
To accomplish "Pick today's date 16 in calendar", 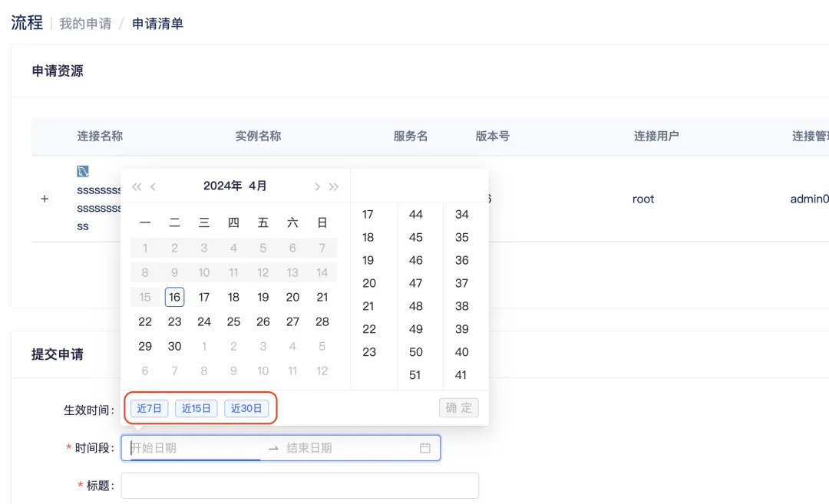I will 174,297.
